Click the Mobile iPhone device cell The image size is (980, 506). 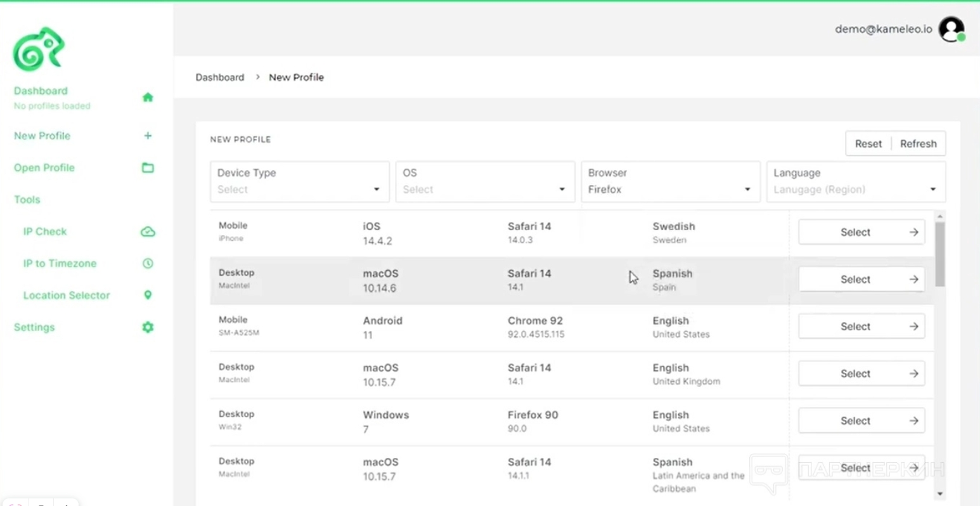(x=233, y=231)
